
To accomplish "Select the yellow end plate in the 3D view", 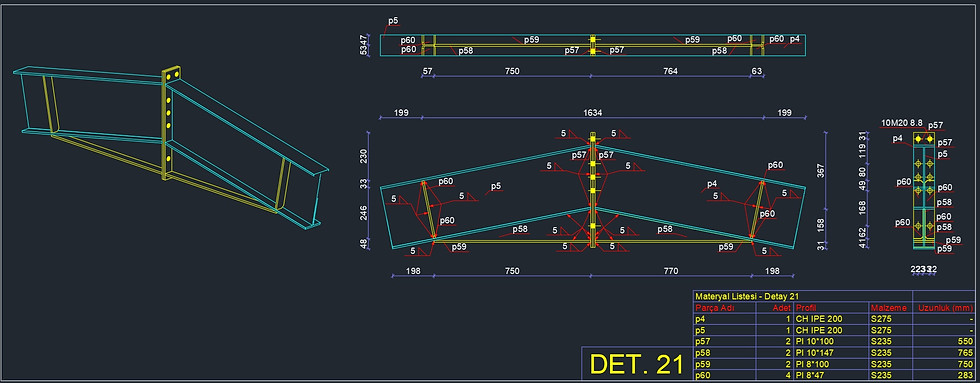I will (x=169, y=122).
